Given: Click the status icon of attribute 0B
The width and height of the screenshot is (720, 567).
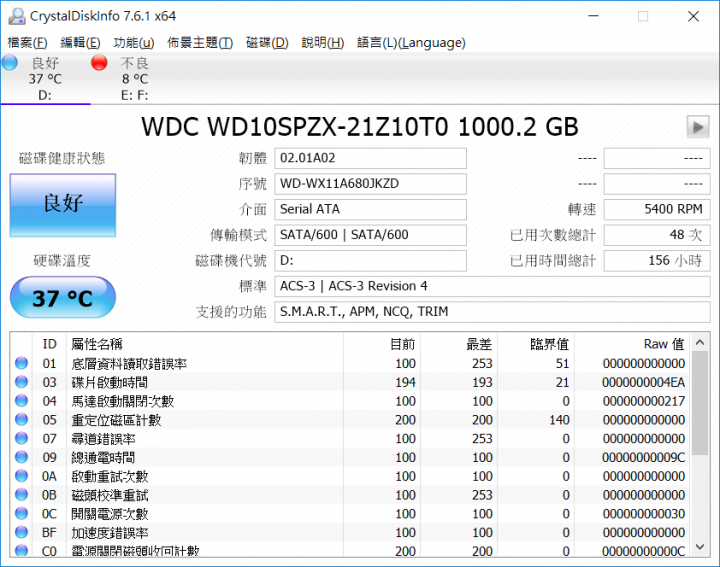Looking at the screenshot, I should click(21, 495).
